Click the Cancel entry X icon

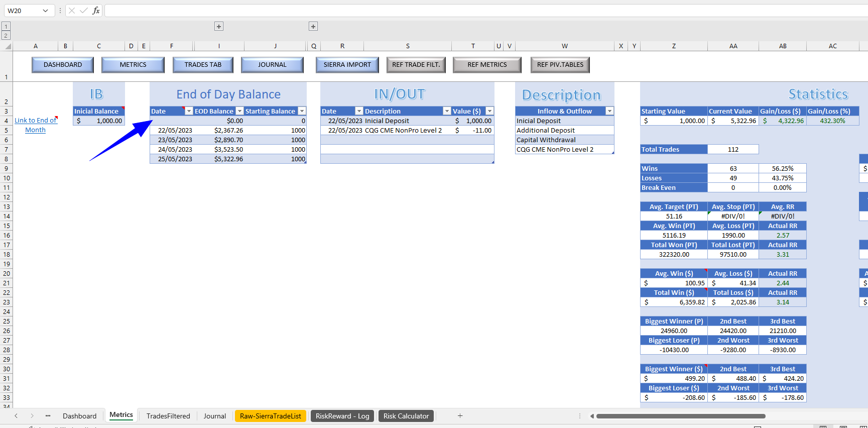(72, 11)
